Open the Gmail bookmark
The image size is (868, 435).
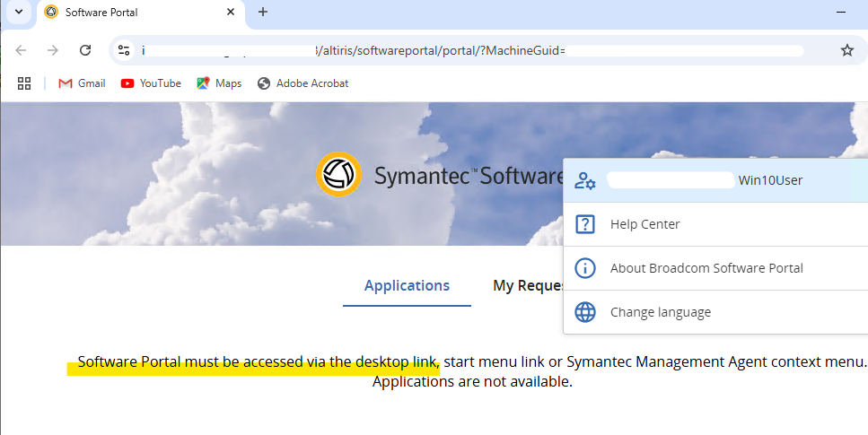pos(82,83)
